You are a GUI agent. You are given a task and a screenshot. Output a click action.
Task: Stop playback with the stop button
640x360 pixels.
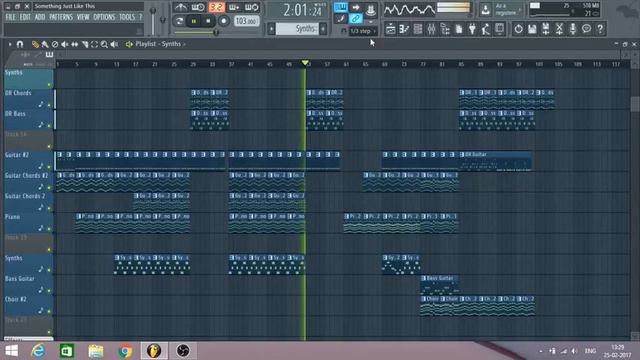click(x=208, y=21)
